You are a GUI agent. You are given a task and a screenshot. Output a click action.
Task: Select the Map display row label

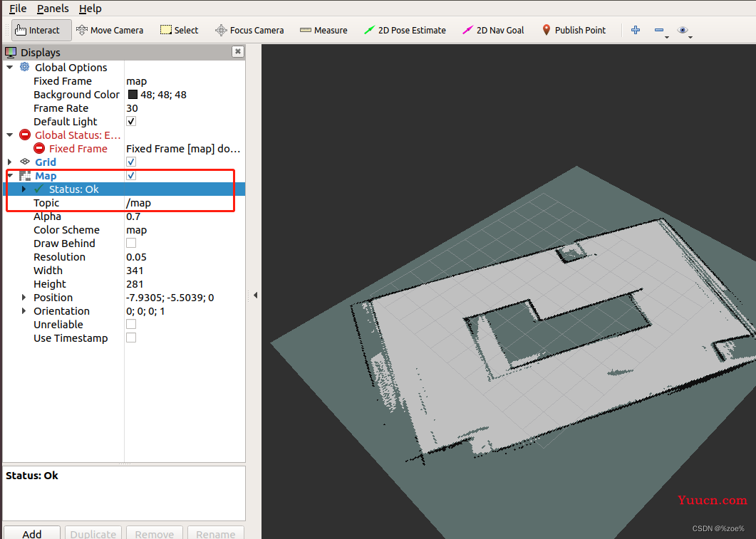[x=46, y=176]
